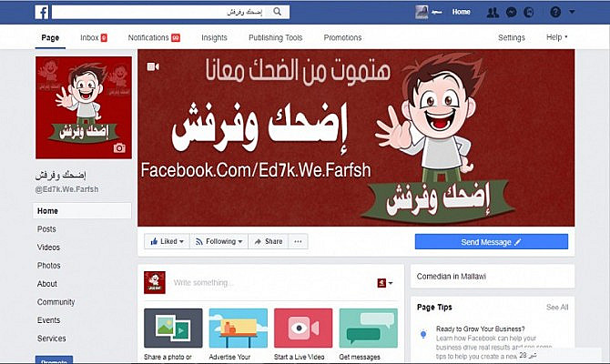The height and width of the screenshot is (364, 610).
Task: Click the search magnifier icon
Action: pyautogui.click(x=277, y=12)
